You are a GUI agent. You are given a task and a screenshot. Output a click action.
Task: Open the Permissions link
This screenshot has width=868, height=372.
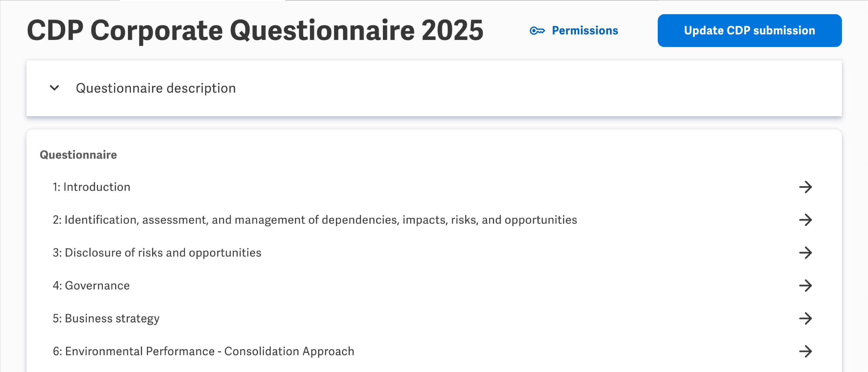coord(585,31)
